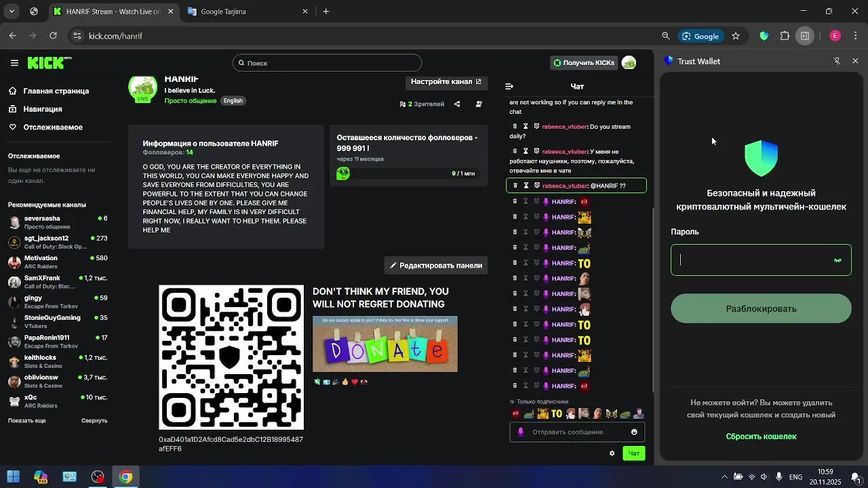Click the Настройте канал button
Viewport: 868px width, 488px height.
tap(446, 82)
